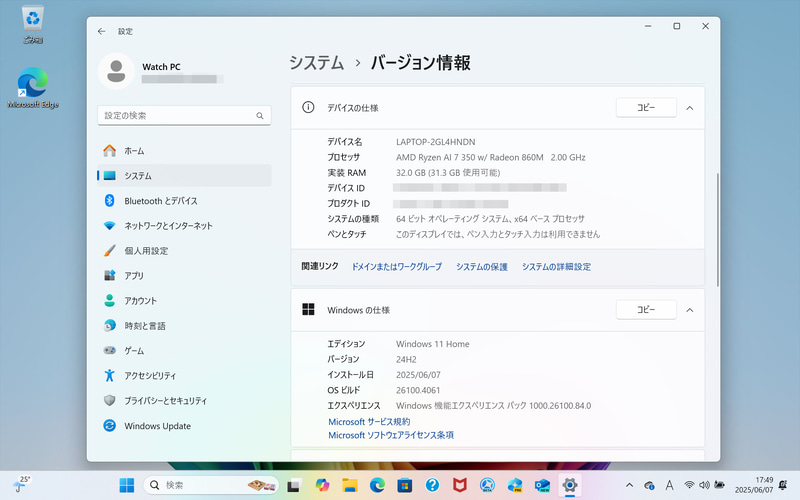Viewport: 800px width, 500px height.
Task: Click device name LAPTOP-2GL4HNDN
Action: [436, 142]
